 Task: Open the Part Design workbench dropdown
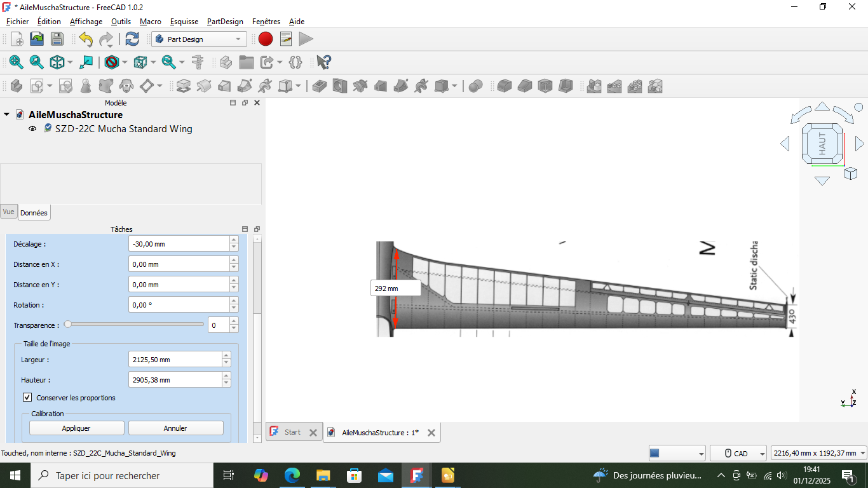(200, 39)
